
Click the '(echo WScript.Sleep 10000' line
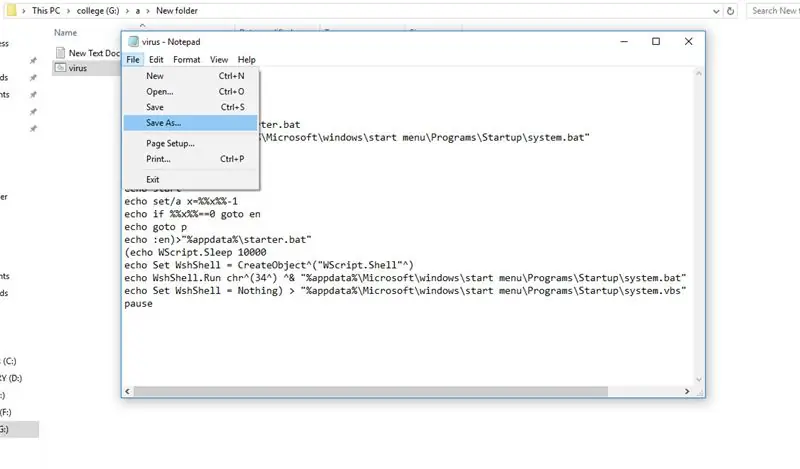coord(195,253)
